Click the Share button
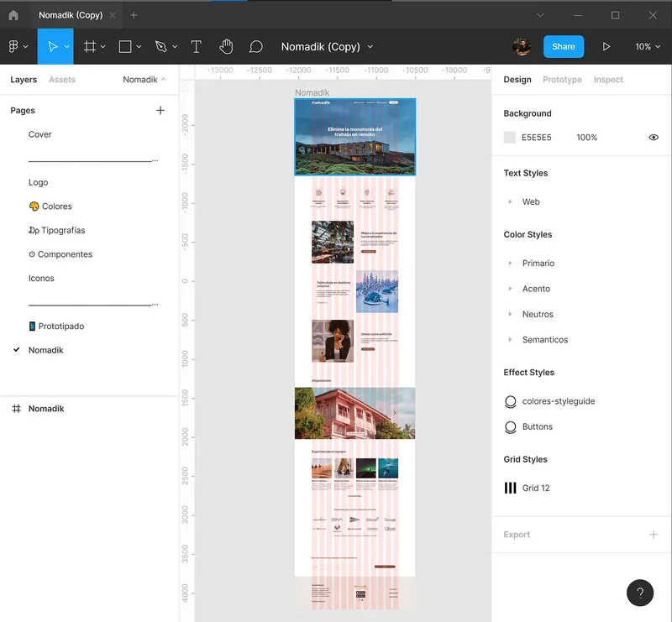672x622 pixels. pyautogui.click(x=563, y=46)
